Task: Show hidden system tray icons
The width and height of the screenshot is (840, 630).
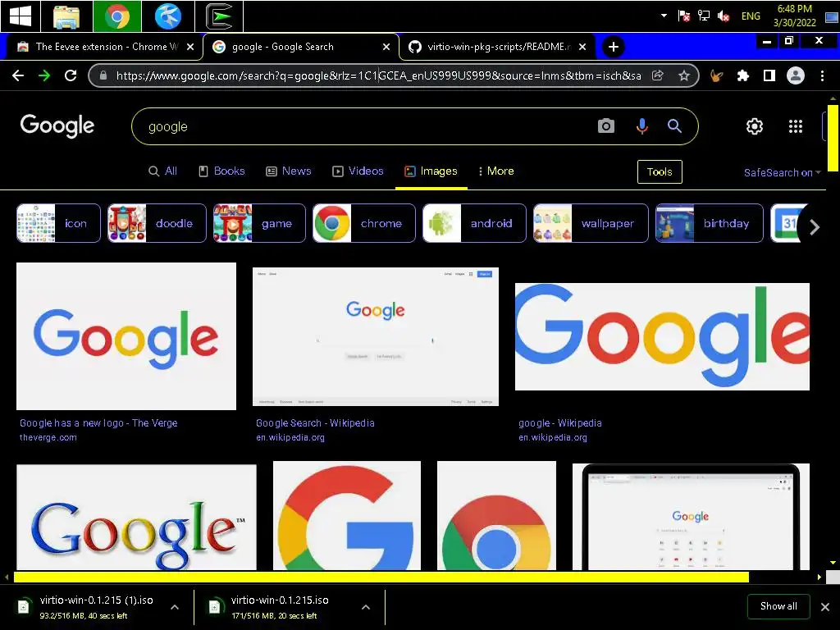Action: point(664,16)
